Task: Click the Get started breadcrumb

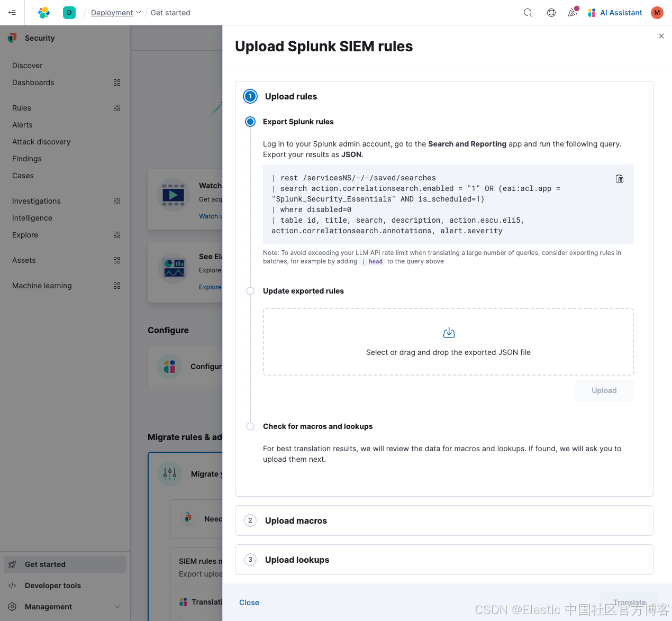Action: pyautogui.click(x=170, y=13)
